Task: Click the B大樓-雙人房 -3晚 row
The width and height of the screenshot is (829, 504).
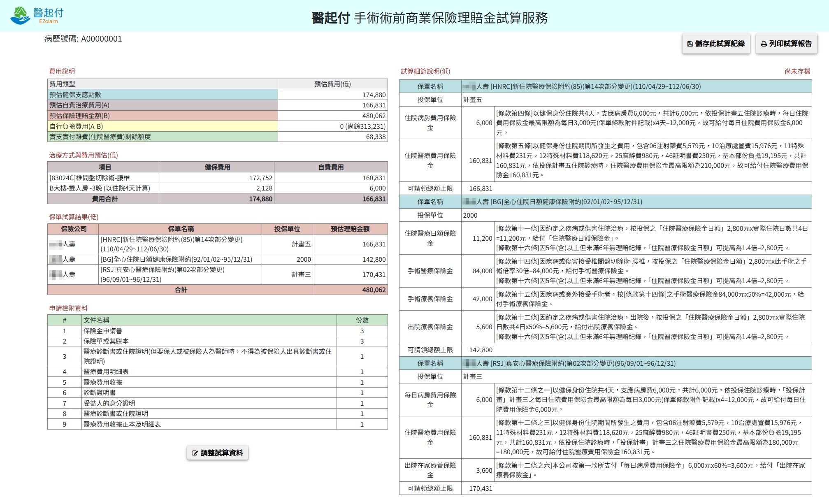Action: tap(217, 188)
